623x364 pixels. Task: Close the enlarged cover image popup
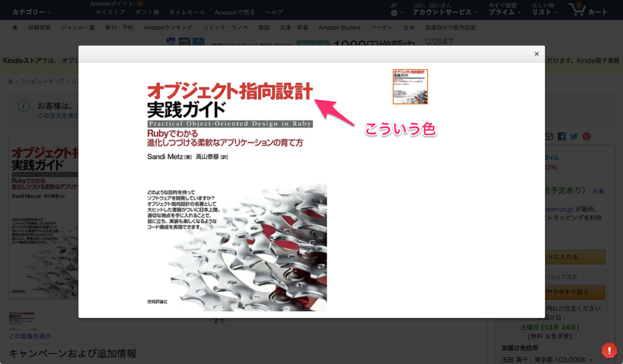pos(537,54)
